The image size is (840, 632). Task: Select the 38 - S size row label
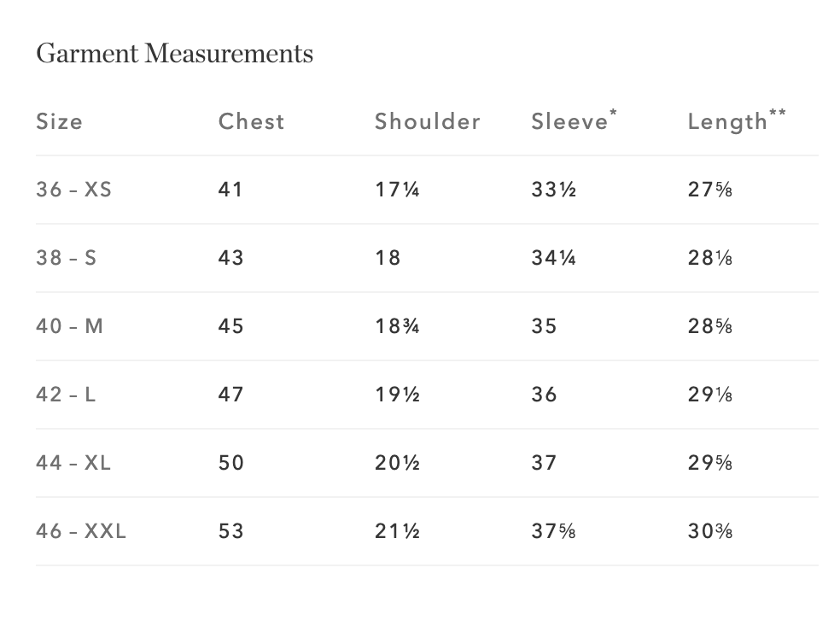point(67,258)
